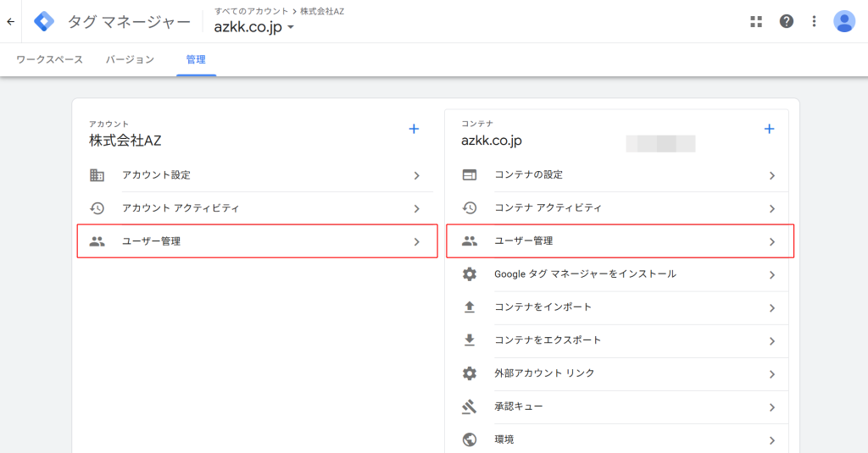Expand アカウント アクティビティ via its chevron
The height and width of the screenshot is (453, 868).
pyautogui.click(x=416, y=208)
